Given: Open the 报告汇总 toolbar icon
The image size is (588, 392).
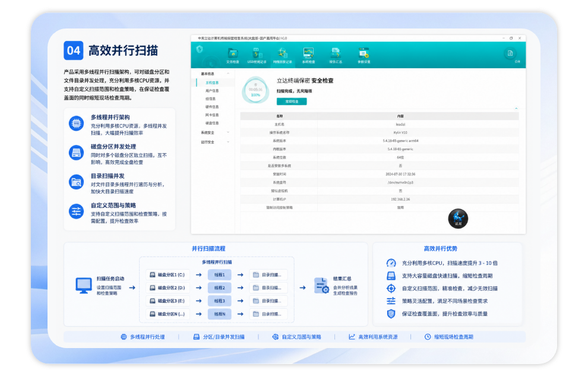Looking at the screenshot, I should pos(335,55).
